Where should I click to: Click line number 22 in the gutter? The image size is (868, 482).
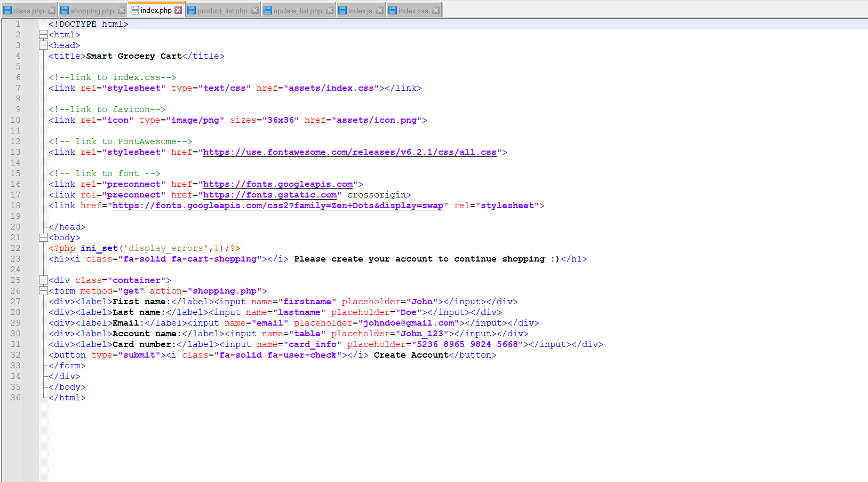[15, 248]
